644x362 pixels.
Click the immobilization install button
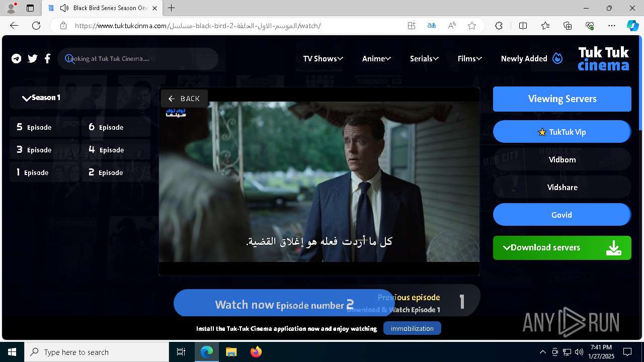(412, 328)
